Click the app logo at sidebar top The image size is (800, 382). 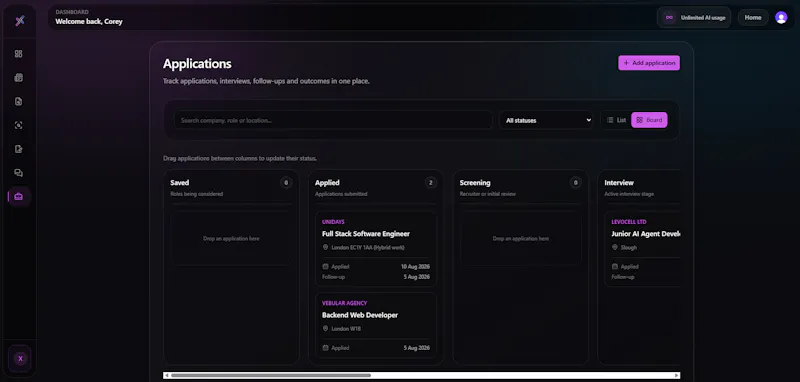tap(19, 20)
